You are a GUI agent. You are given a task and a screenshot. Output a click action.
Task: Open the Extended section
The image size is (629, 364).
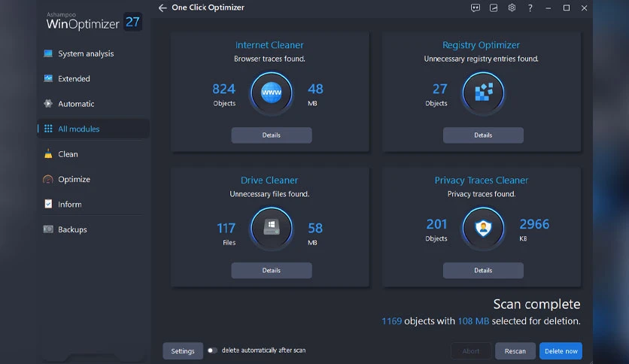pyautogui.click(x=93, y=78)
